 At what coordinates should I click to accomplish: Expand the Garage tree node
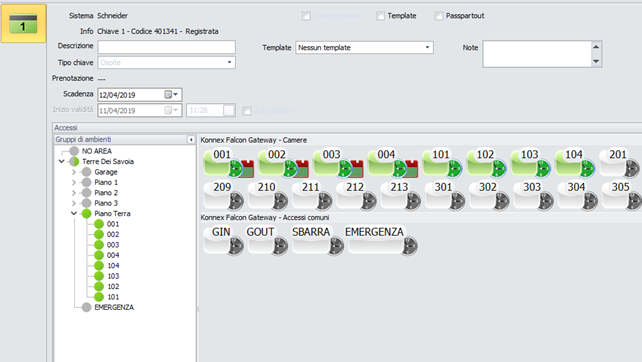74,172
